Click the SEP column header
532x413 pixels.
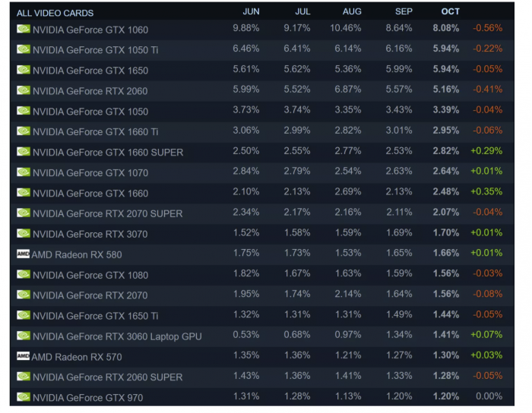pos(404,12)
